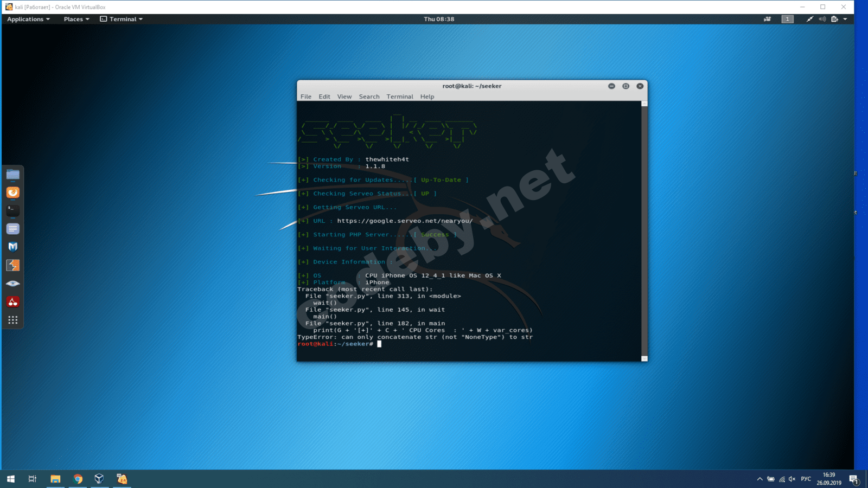Click the "Up-To-Date" status text
The image size is (868, 488).
441,180
